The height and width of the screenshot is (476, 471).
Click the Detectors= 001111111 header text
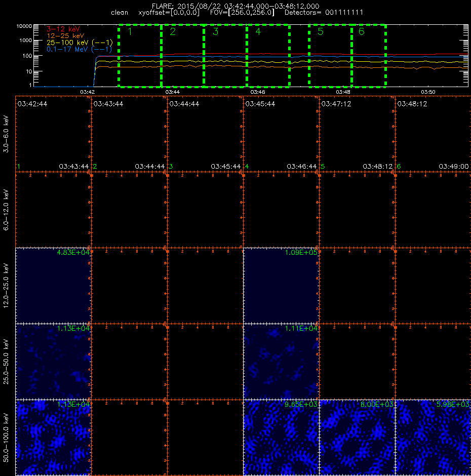click(x=324, y=13)
